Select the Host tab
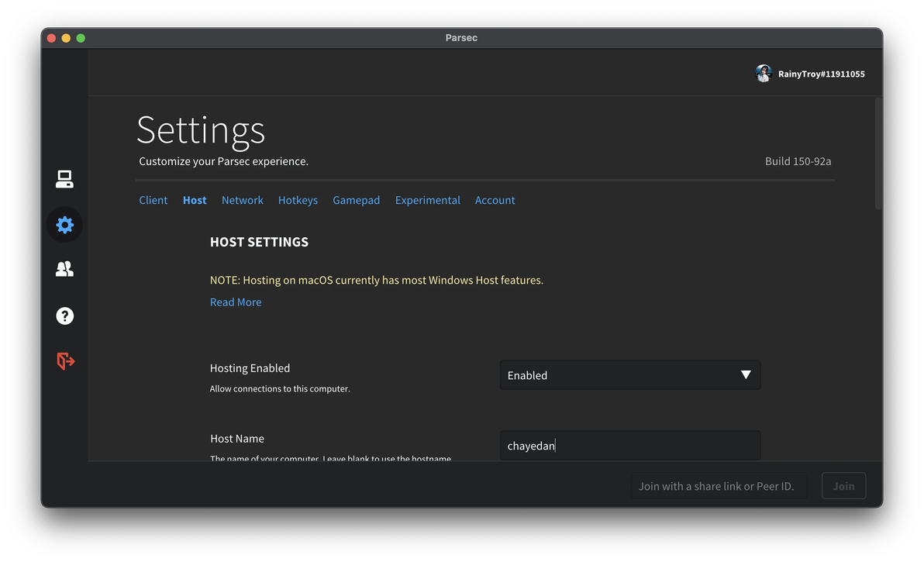 [x=195, y=200]
